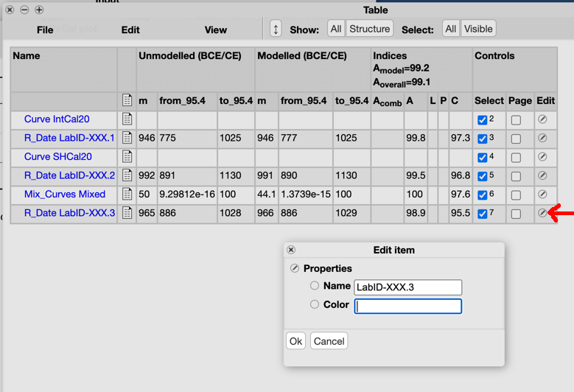
Task: Open document icon for Curve SHCal20 row
Action: [x=127, y=157]
